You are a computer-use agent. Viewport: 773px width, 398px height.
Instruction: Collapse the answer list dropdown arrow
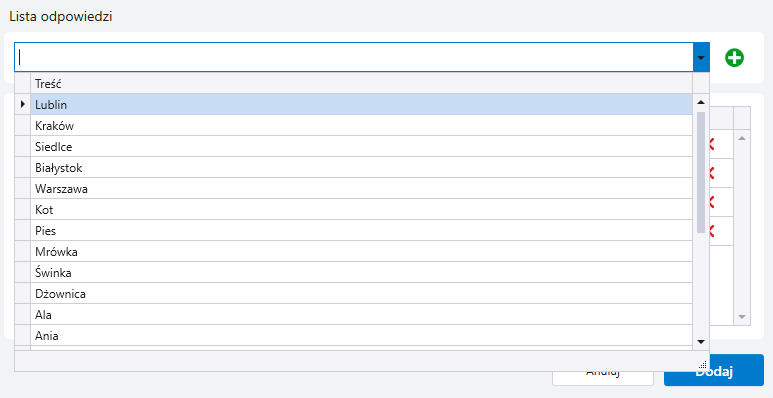click(701, 57)
